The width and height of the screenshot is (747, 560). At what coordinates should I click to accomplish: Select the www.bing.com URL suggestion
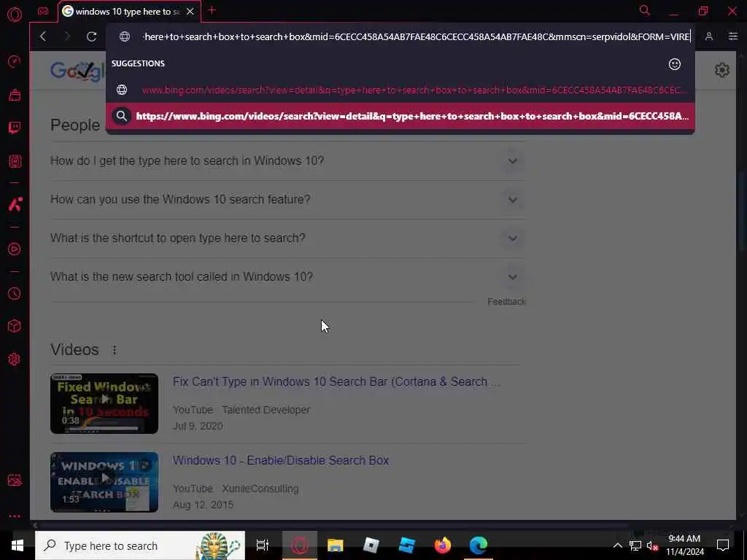click(400, 90)
